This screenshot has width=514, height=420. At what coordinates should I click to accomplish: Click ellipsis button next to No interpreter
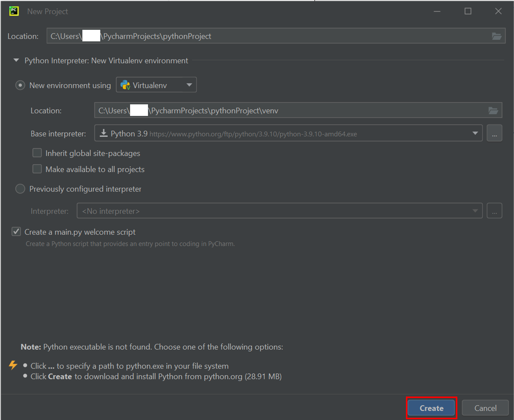point(494,211)
